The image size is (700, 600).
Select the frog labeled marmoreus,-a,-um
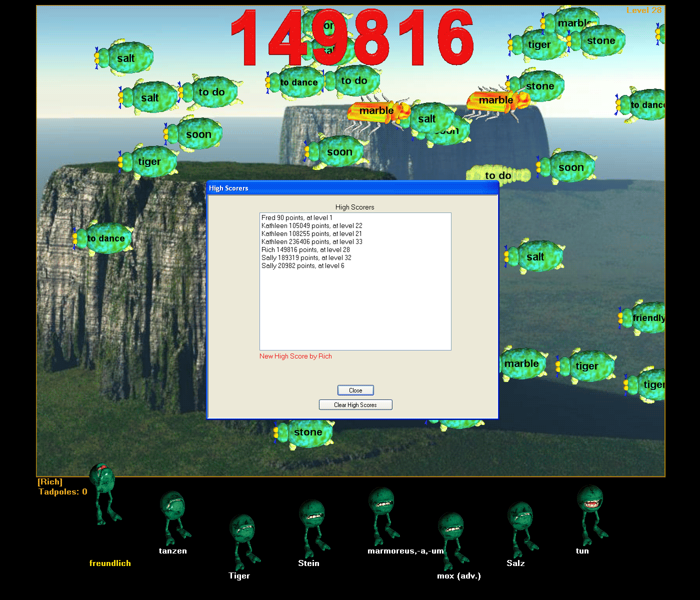(x=382, y=512)
